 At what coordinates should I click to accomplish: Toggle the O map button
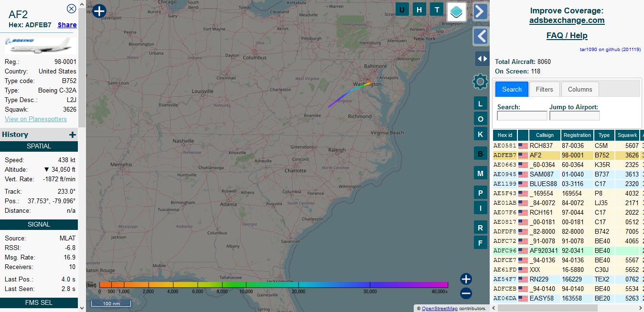(x=480, y=119)
